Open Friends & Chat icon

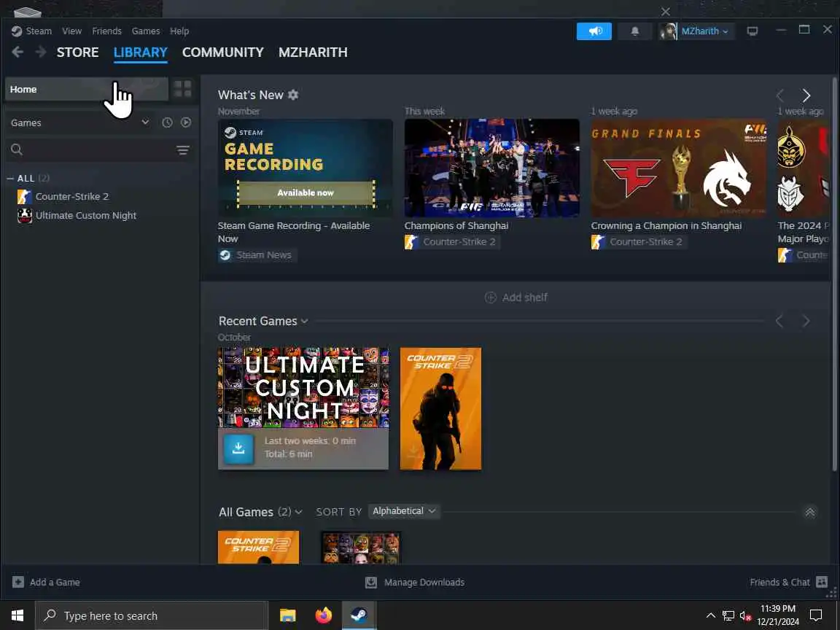pyautogui.click(x=821, y=582)
